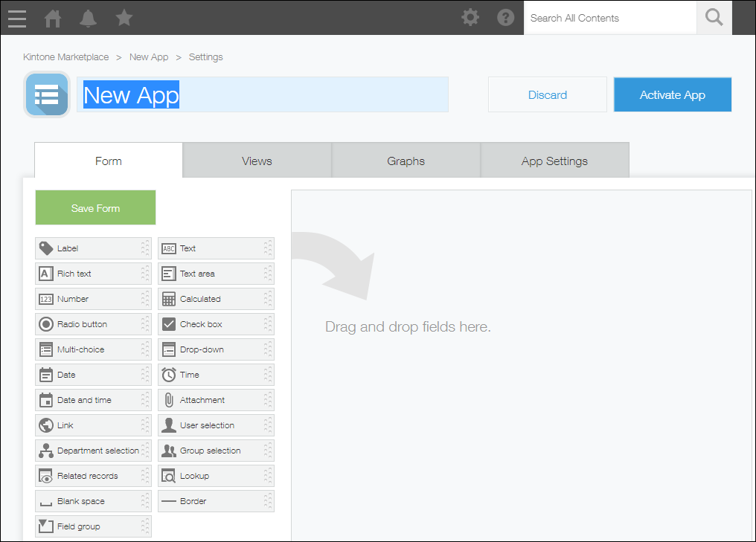Open the Kintone Marketplace breadcrumb link

pos(65,57)
